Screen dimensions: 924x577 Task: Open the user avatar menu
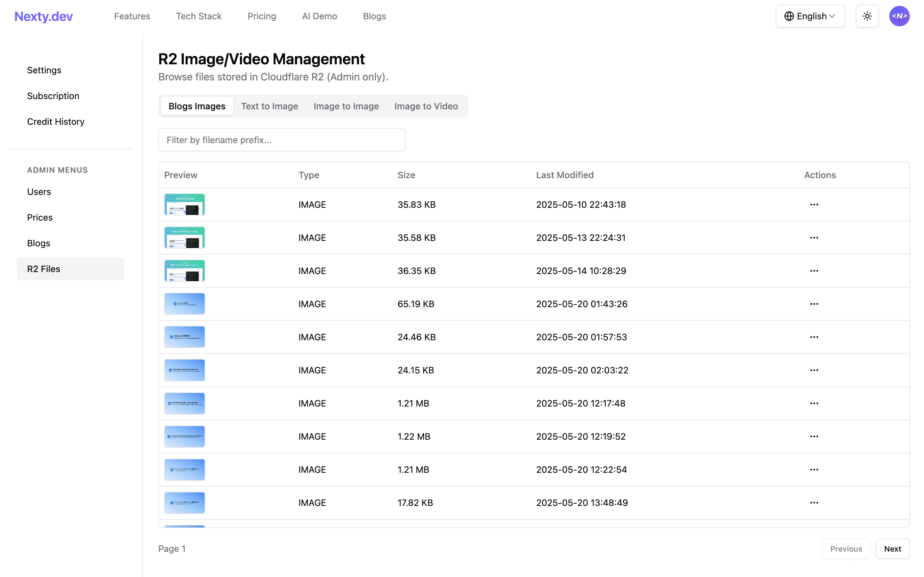[899, 16]
